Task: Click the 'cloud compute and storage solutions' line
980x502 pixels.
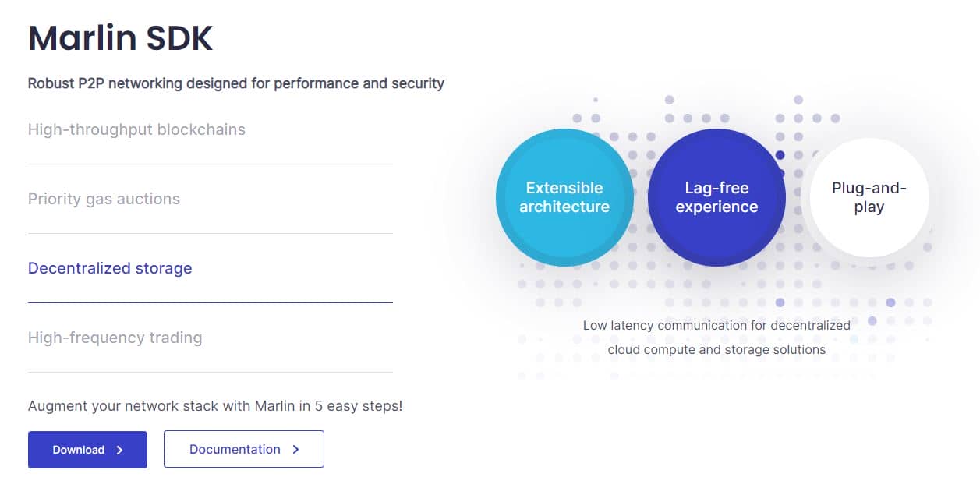Action: click(716, 349)
